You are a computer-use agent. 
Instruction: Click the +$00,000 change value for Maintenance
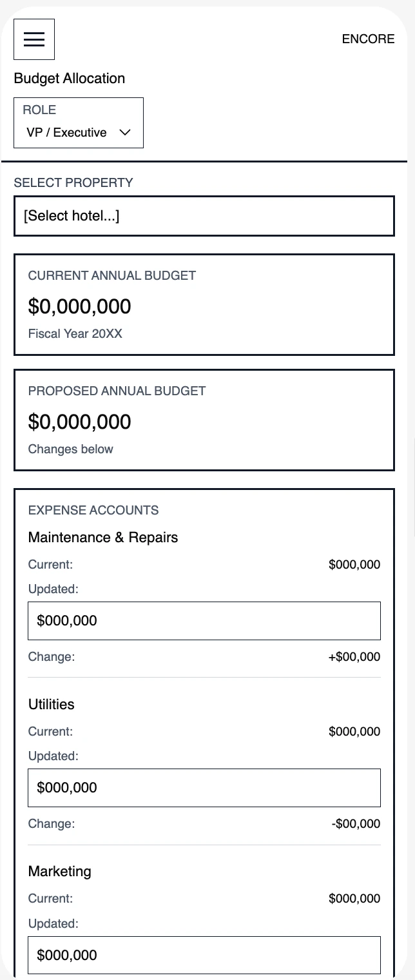point(354,656)
